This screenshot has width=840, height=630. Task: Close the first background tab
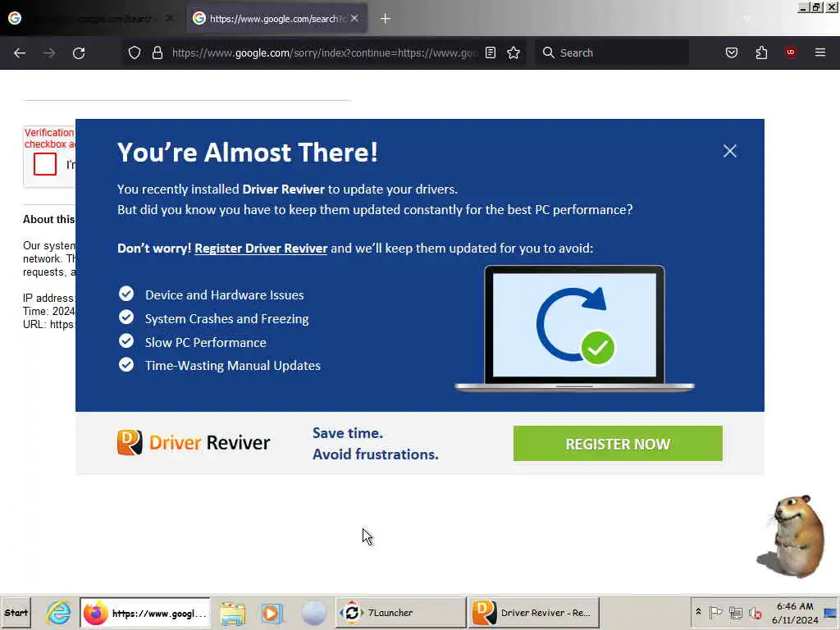click(x=170, y=18)
